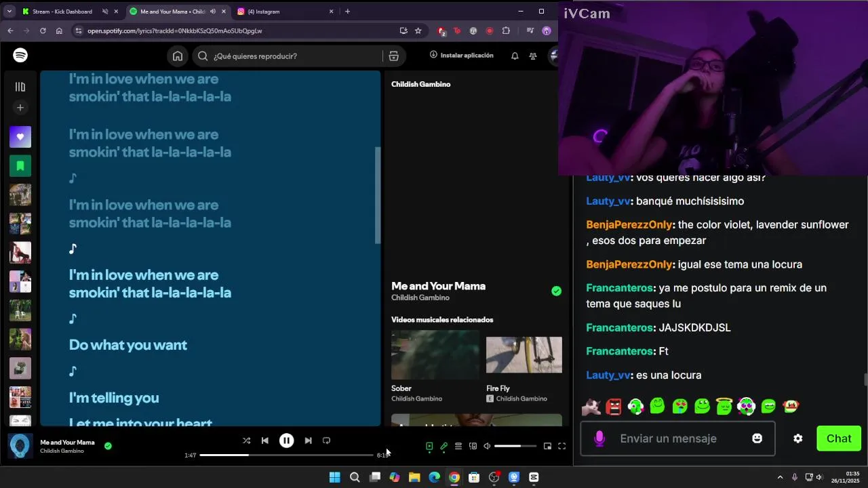
Task: Open the browser Extensions puzzle icon
Action: 506,30
